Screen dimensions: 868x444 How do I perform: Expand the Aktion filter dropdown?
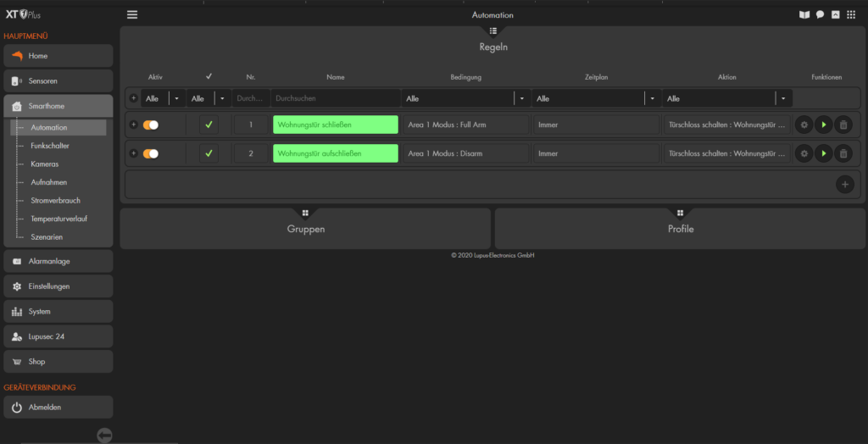point(782,98)
